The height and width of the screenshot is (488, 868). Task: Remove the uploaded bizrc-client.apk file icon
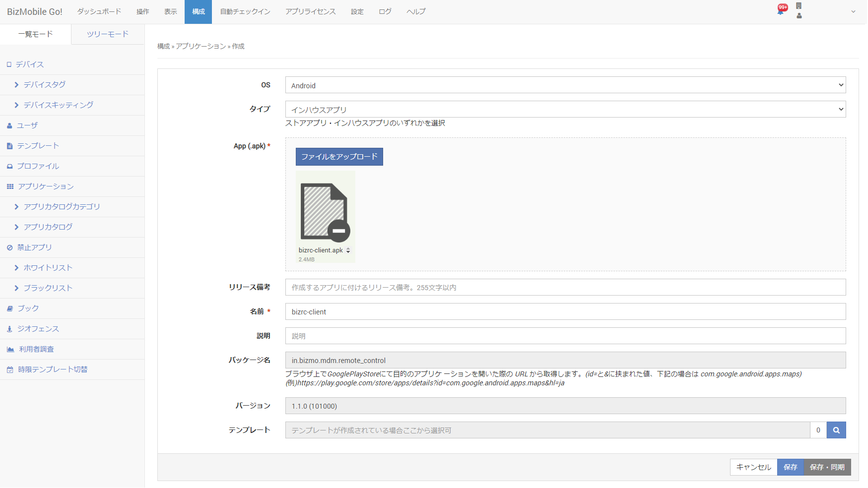pos(339,231)
